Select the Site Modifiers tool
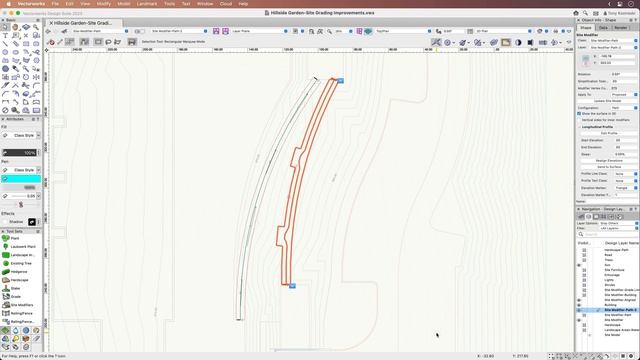This screenshot has height=360, width=640. 18,305
